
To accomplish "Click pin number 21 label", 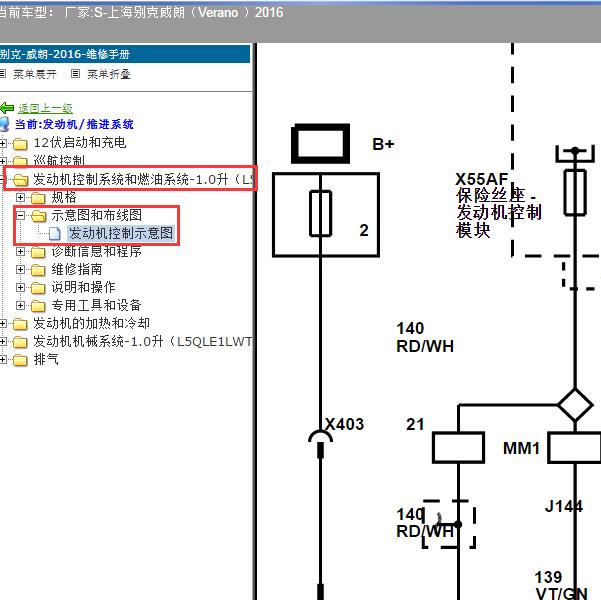I will (x=415, y=424).
